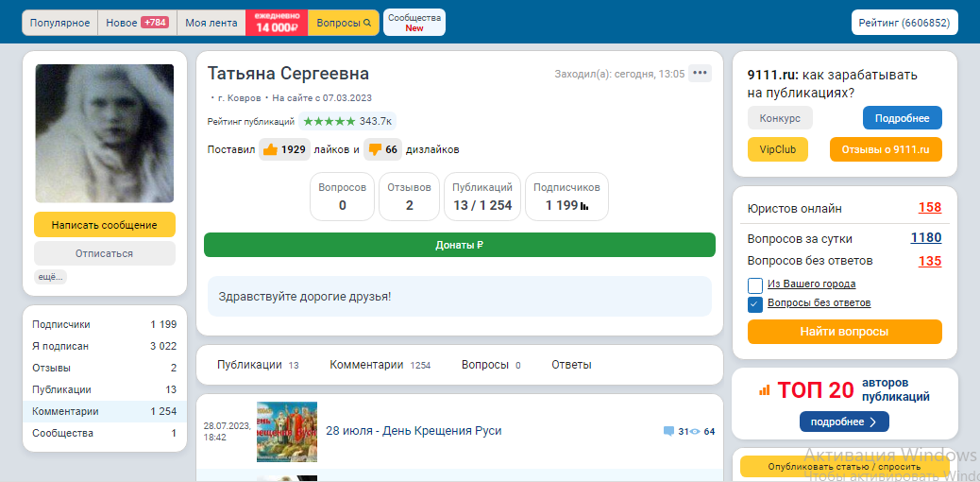The width and height of the screenshot is (980, 482).
Task: Click the 28.07.2023, 18:42 post date
Action: 228,432
